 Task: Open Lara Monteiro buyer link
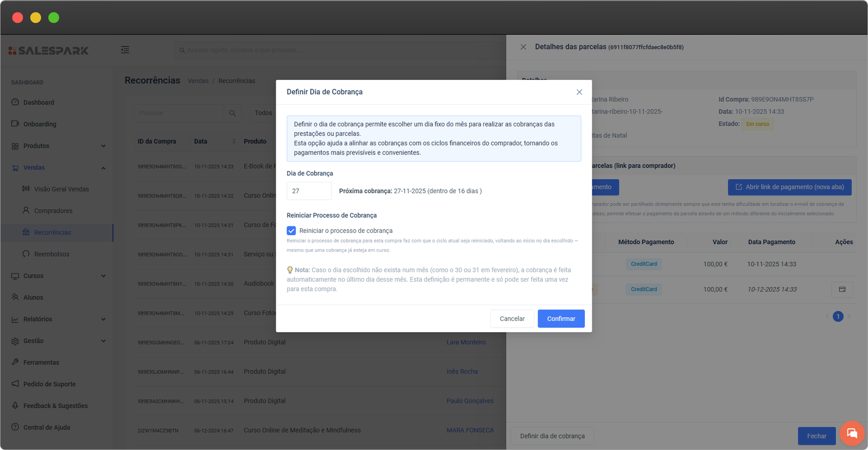(x=465, y=343)
